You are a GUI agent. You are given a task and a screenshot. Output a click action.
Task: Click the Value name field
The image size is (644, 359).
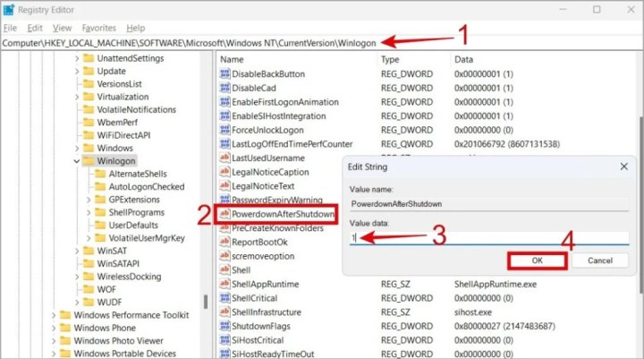click(489, 204)
